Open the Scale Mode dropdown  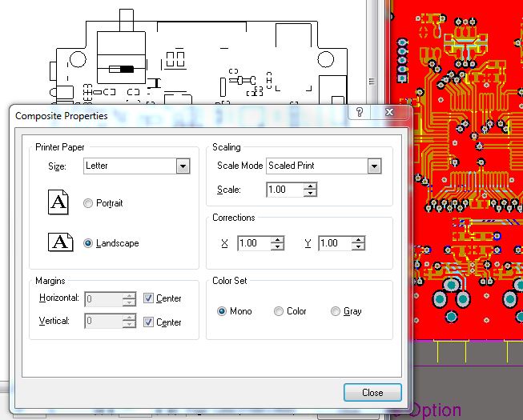(374, 166)
